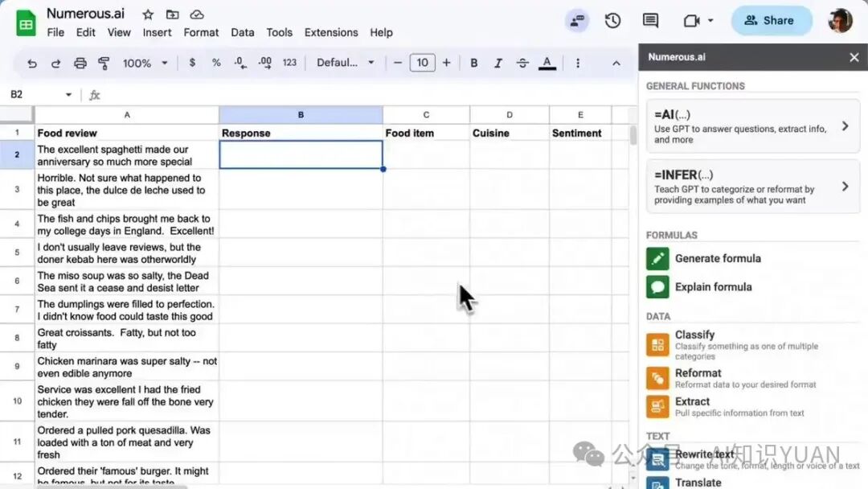Click the undo arrow in toolbar

click(32, 63)
